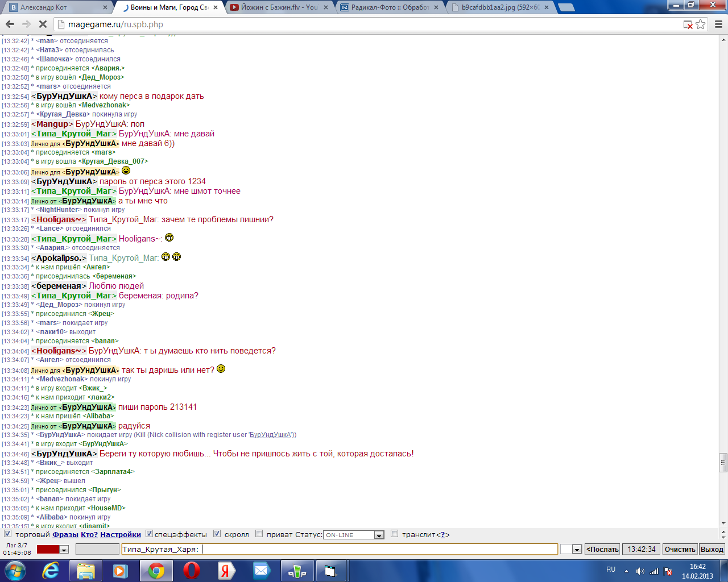The height and width of the screenshot is (582, 728).
Task: Launch Opera from the taskbar
Action: click(192, 571)
